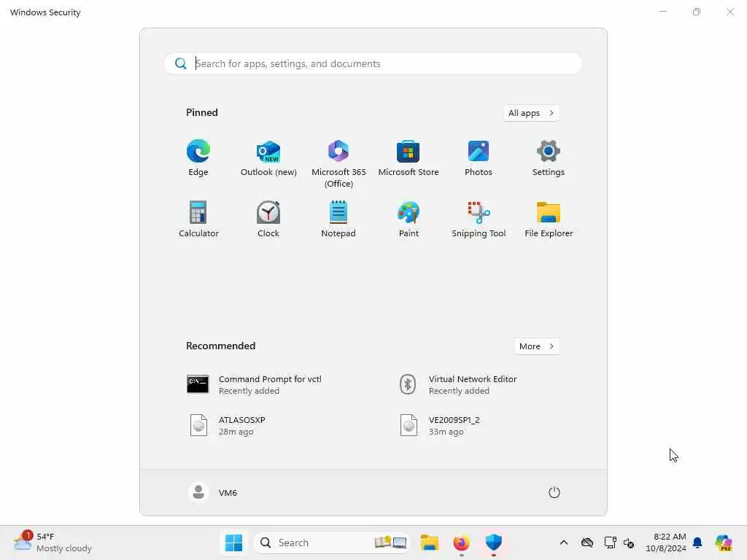Open the Edge browser from pinned apps
The image size is (747, 560).
[x=198, y=158]
